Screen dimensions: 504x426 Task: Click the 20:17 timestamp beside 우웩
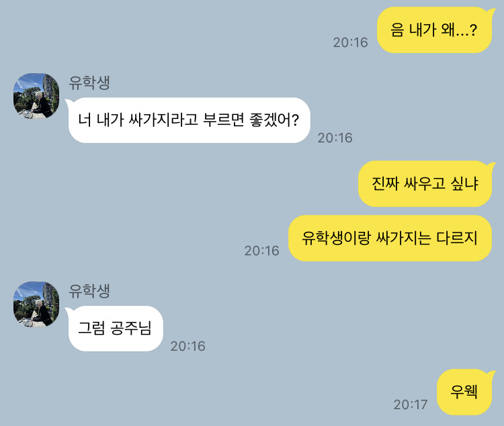pos(411,404)
